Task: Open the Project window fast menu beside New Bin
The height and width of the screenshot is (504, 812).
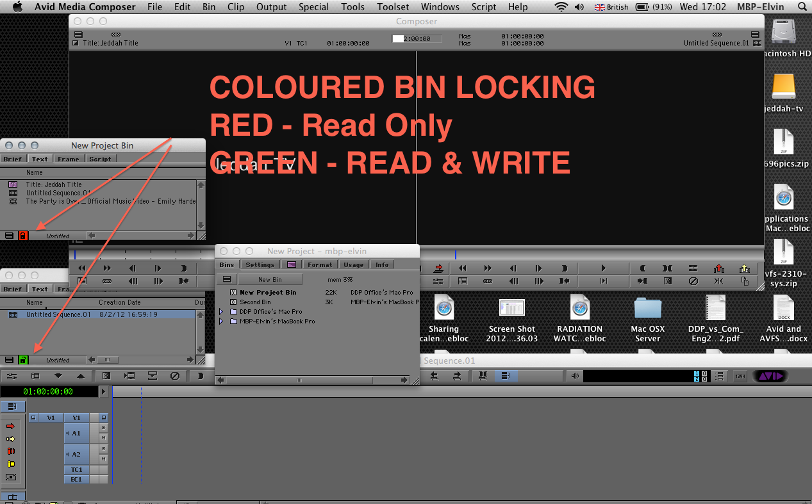Action: (x=227, y=279)
